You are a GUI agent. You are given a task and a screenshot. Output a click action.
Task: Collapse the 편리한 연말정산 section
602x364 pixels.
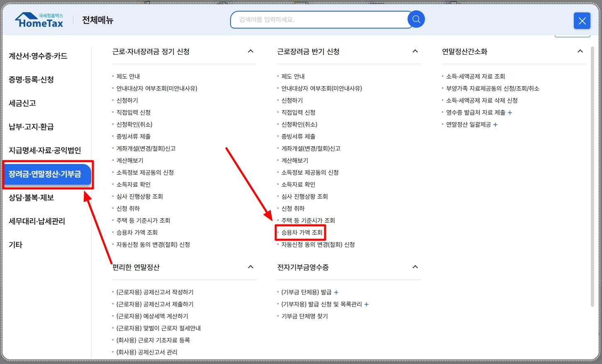(250, 267)
